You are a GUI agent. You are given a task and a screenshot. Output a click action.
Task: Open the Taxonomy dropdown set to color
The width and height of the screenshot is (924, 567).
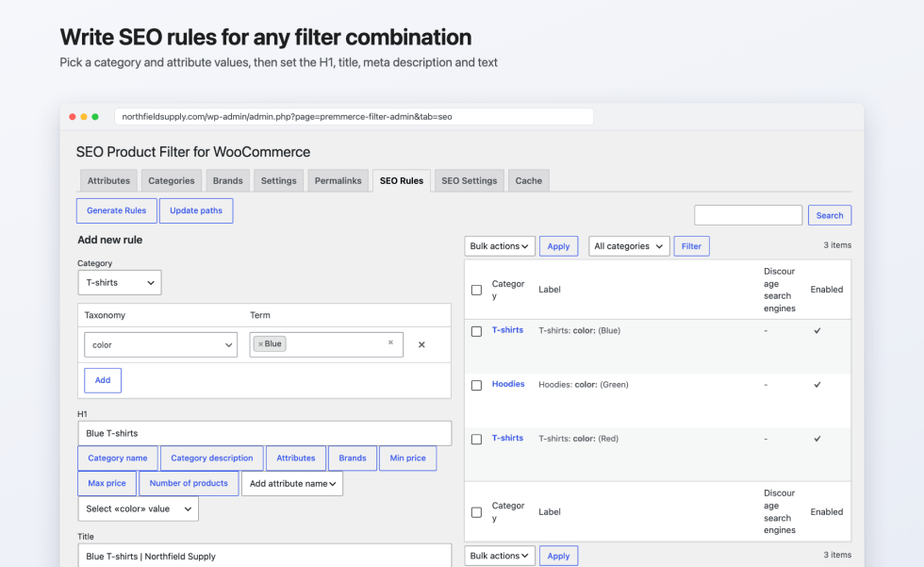(161, 344)
